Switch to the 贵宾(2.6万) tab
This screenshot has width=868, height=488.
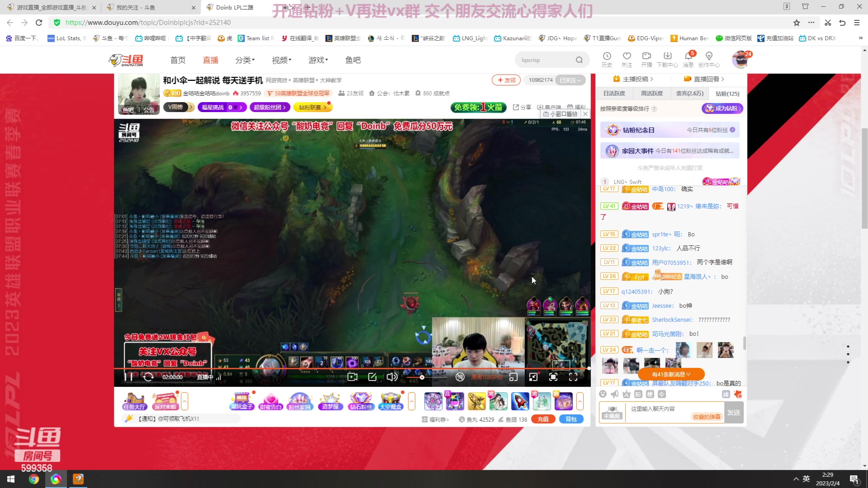[689, 94]
